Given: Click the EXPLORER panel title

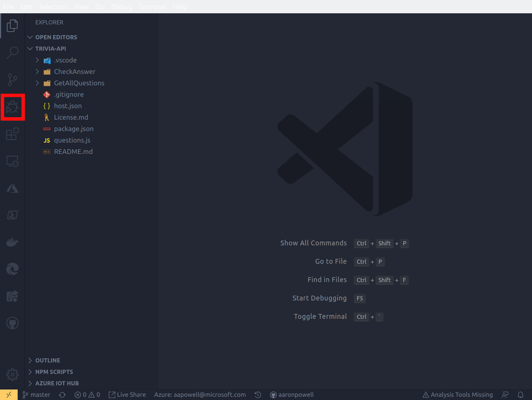Looking at the screenshot, I should pos(49,22).
